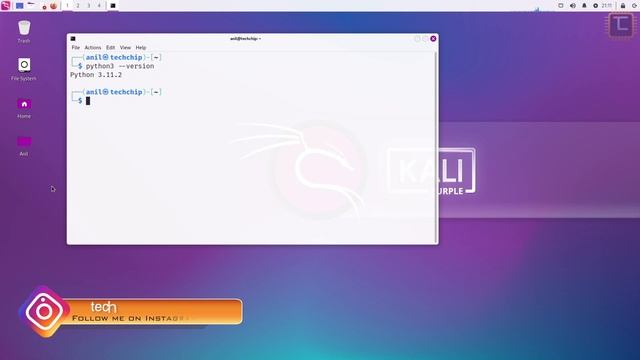The width and height of the screenshot is (640, 360).
Task: Launch Firefox from the top panel
Action: 53,6
